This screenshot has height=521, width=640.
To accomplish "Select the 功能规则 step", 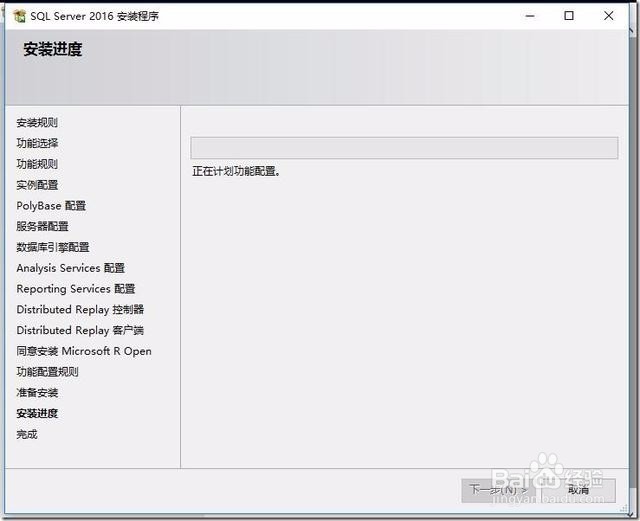I will click(37, 164).
